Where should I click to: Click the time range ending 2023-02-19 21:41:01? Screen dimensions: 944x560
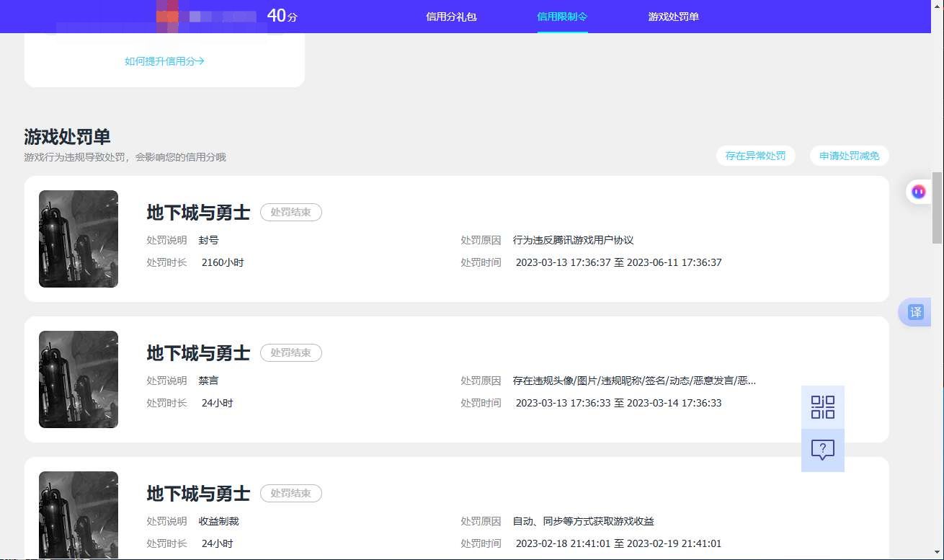click(618, 544)
